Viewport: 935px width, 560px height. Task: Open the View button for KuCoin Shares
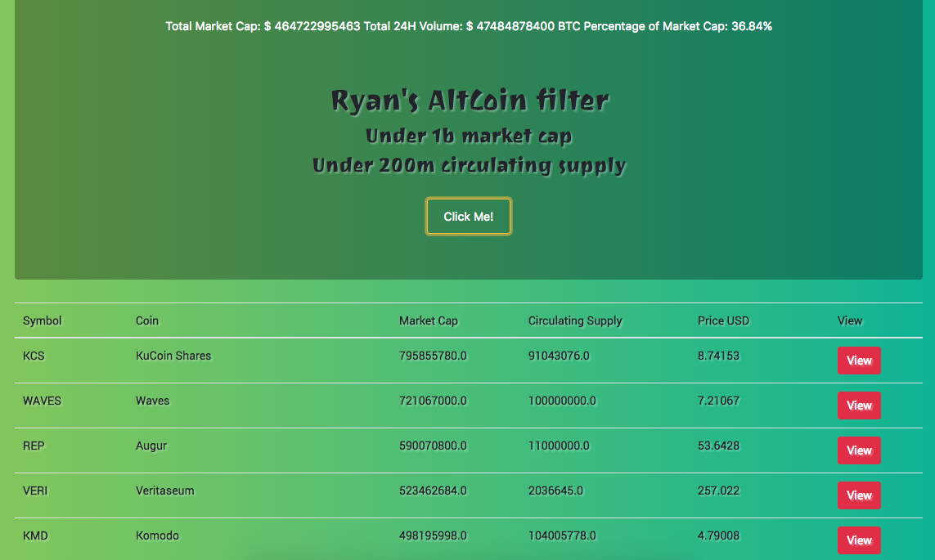point(859,361)
